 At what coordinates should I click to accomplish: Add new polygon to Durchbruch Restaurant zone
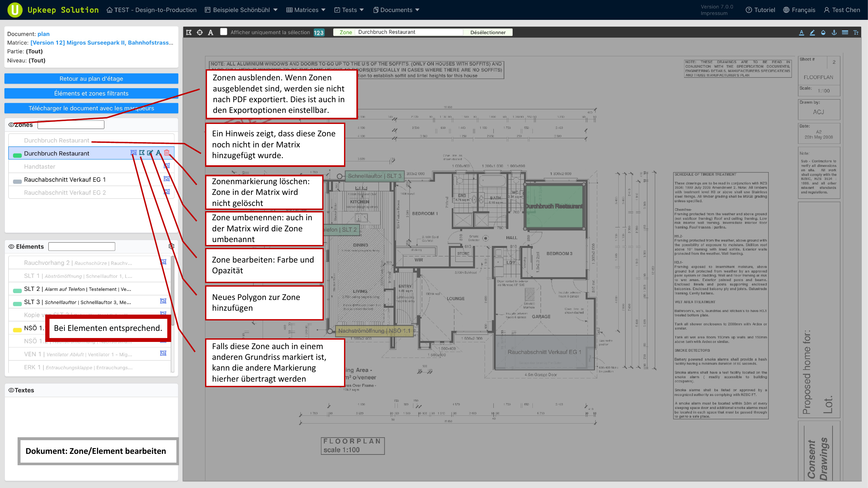[142, 153]
